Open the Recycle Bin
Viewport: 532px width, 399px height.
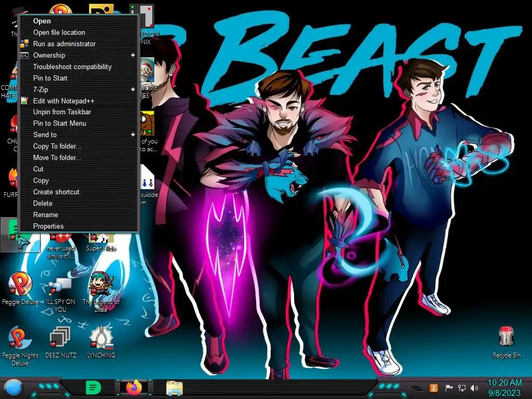coord(506,342)
